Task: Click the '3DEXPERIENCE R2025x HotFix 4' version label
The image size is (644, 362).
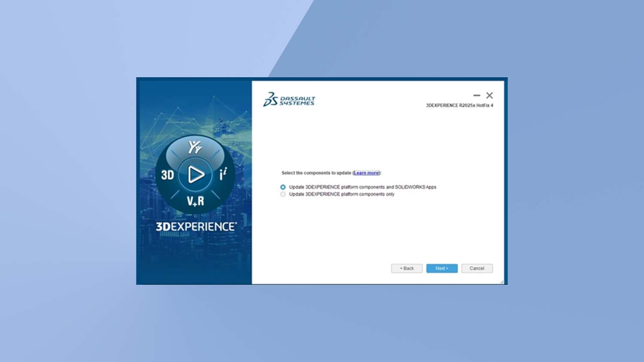Action: pyautogui.click(x=459, y=104)
